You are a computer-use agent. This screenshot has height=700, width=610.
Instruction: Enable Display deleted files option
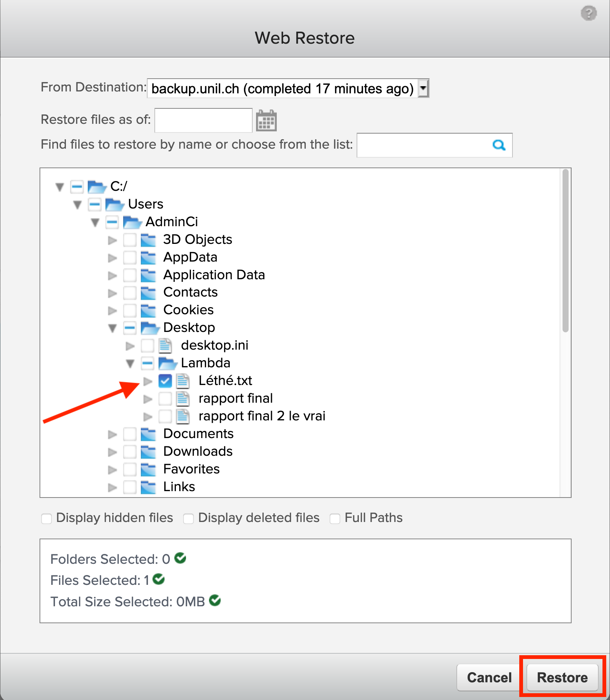point(188,519)
